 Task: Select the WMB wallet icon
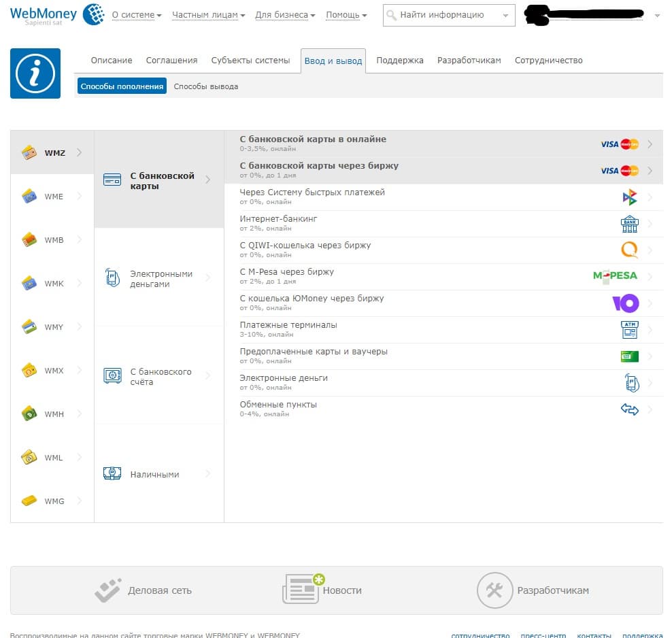click(29, 239)
